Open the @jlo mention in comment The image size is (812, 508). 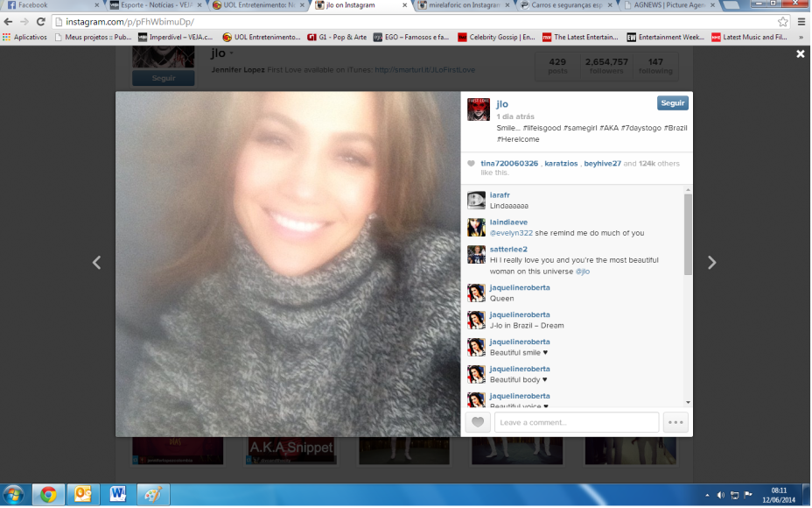583,272
